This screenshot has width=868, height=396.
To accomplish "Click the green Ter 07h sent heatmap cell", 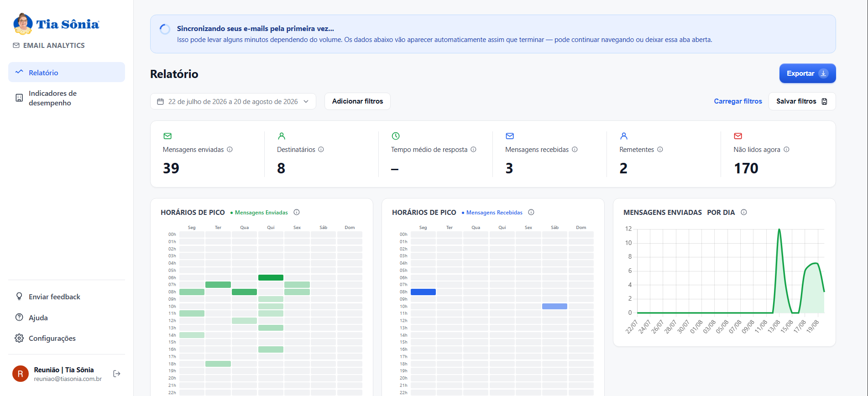I will [218, 285].
